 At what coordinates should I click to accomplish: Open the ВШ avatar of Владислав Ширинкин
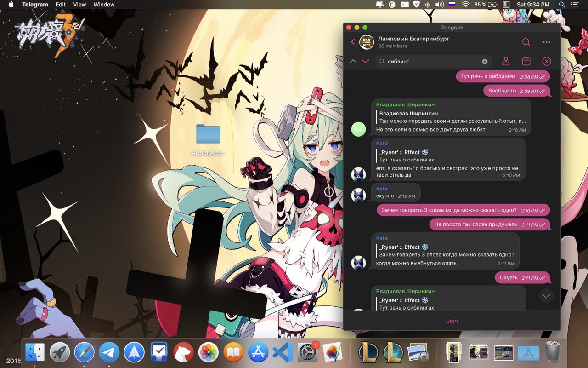358,129
